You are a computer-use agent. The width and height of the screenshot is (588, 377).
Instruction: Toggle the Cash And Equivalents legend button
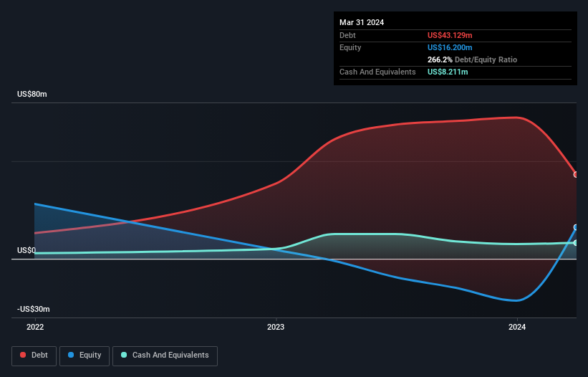(x=165, y=355)
